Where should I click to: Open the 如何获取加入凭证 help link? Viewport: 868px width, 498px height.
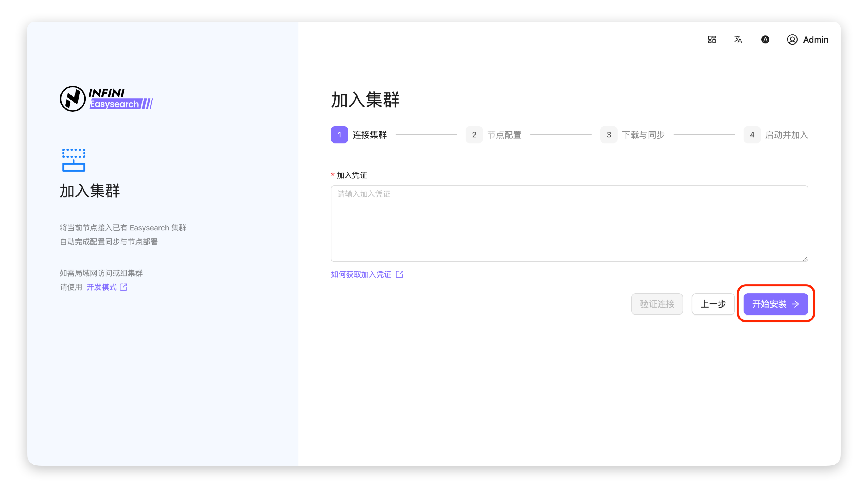pos(361,274)
